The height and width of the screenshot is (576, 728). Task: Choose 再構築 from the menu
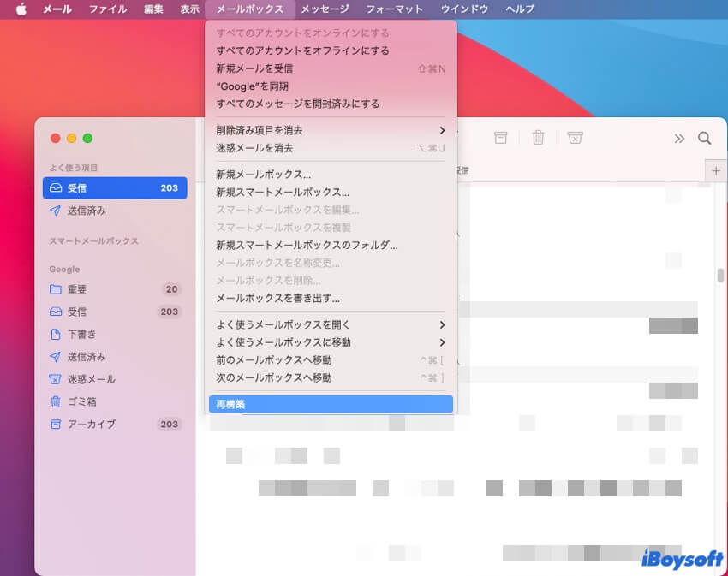pyautogui.click(x=331, y=404)
